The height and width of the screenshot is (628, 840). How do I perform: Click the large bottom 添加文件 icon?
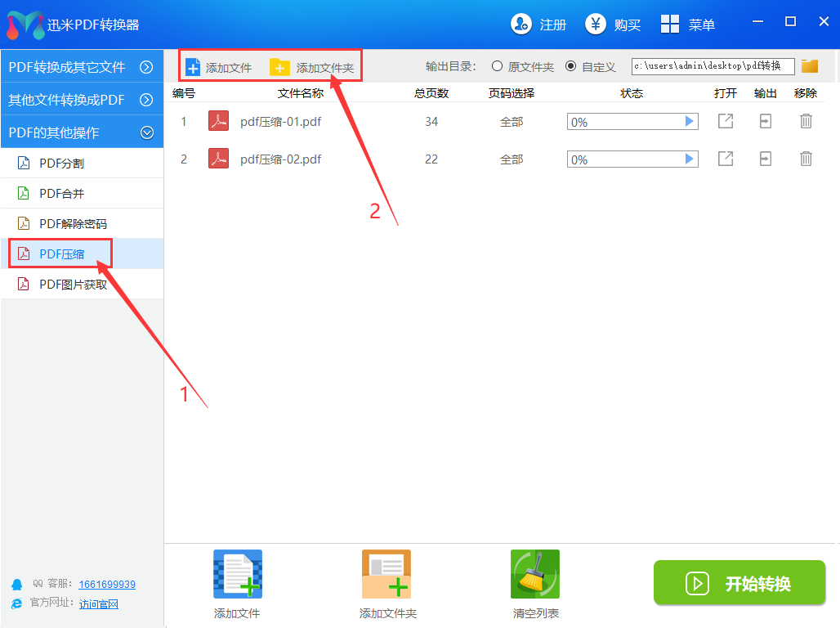coord(237,574)
